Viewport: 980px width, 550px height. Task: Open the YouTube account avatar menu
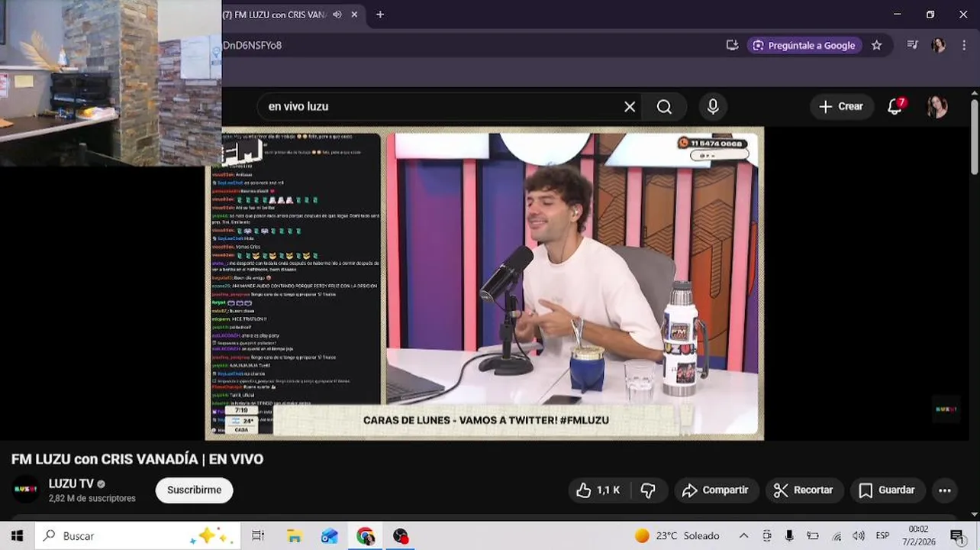(937, 107)
